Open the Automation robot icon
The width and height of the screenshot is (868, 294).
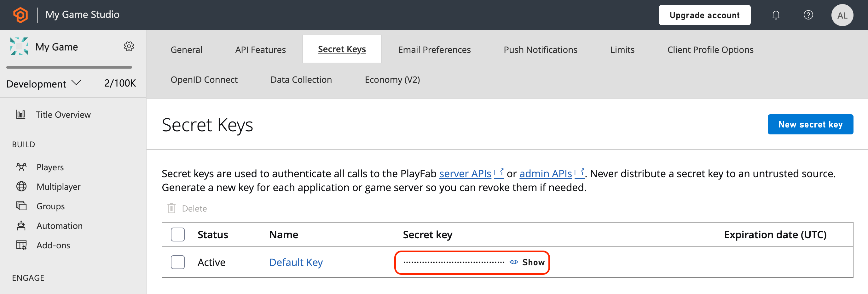click(x=21, y=225)
